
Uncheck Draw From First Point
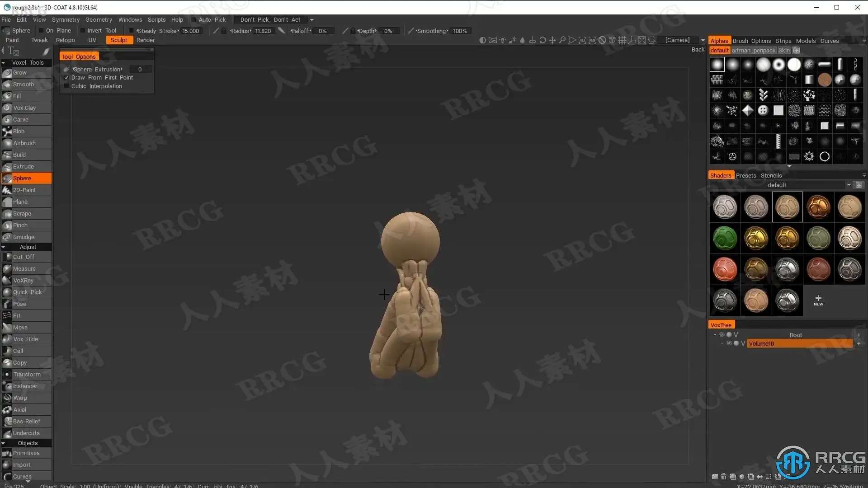[66, 78]
